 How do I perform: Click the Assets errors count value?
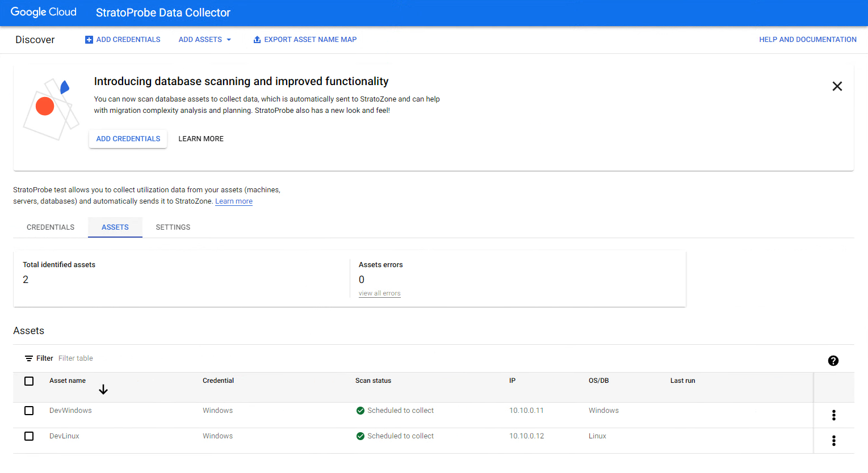pos(362,280)
